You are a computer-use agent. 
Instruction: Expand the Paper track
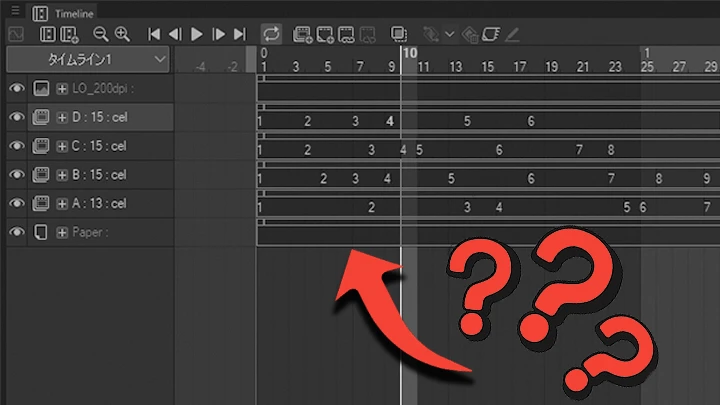[62, 232]
